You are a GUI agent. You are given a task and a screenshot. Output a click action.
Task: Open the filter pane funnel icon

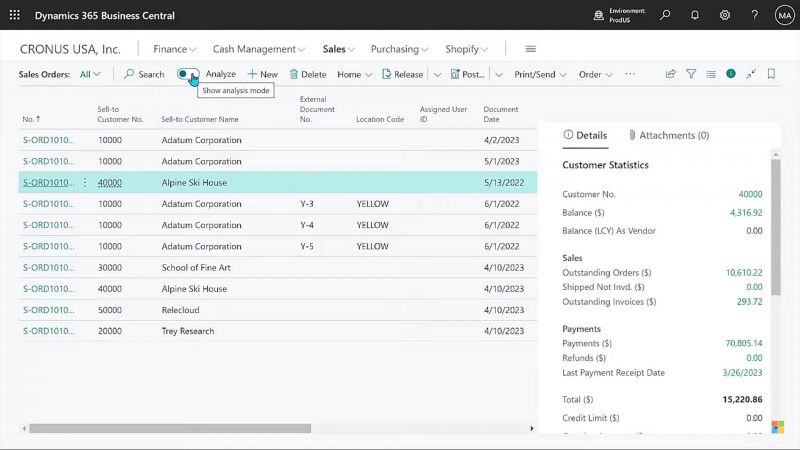[691, 74]
